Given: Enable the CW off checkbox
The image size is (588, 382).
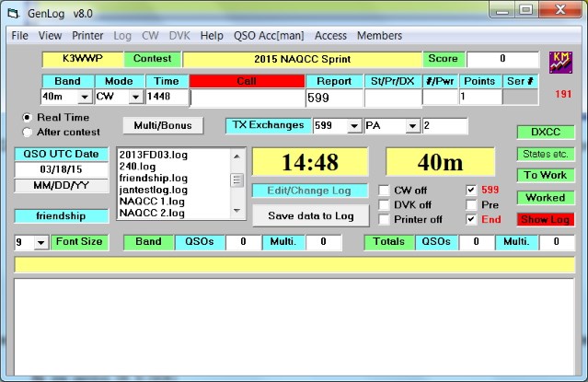Looking at the screenshot, I should click(386, 191).
